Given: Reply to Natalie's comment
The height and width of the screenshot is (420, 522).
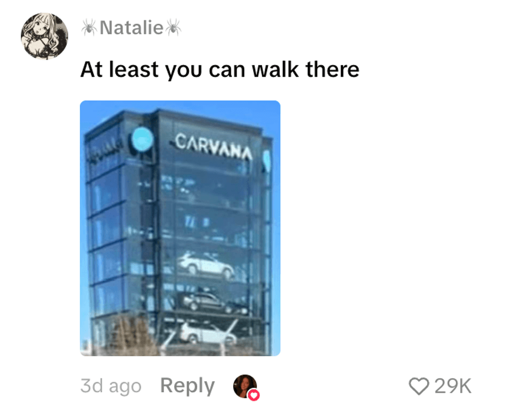Looking at the screenshot, I should click(x=187, y=386).
